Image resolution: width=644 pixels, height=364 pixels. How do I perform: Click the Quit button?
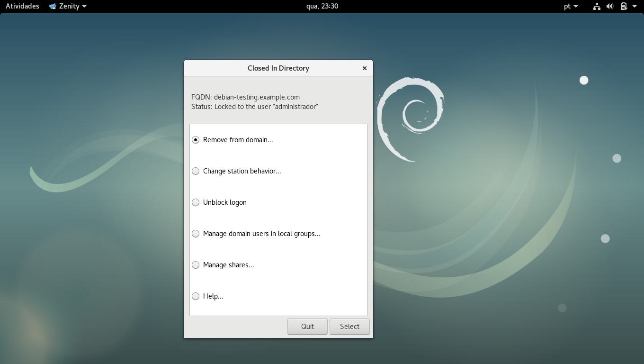[307, 326]
